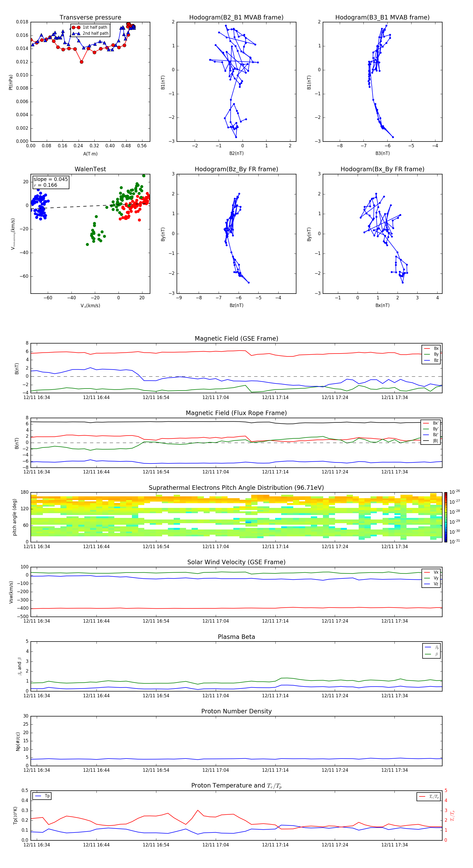Select the "Bx" entry in the GSE legend
The width and height of the screenshot is (473, 868).
pyautogui.click(x=431, y=349)
